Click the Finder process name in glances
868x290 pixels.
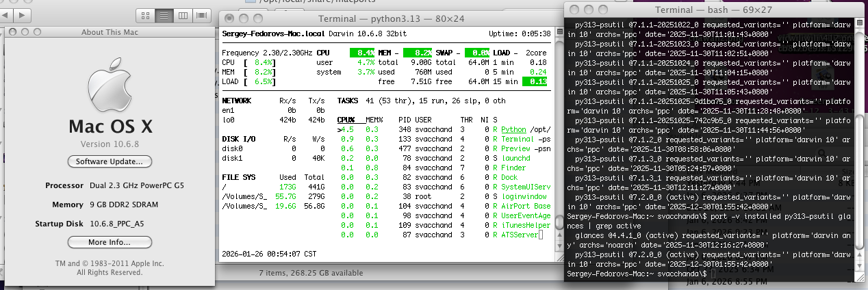[513, 168]
